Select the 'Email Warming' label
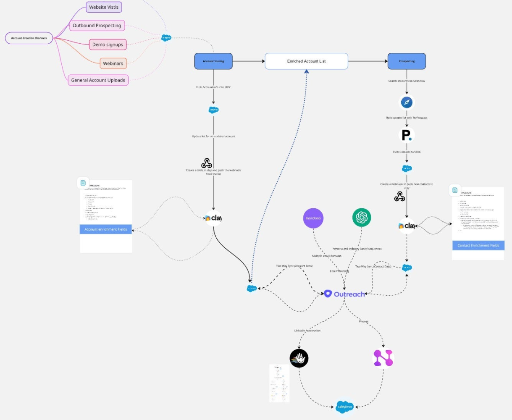Viewport: 512px width, 420px height. pos(339,271)
